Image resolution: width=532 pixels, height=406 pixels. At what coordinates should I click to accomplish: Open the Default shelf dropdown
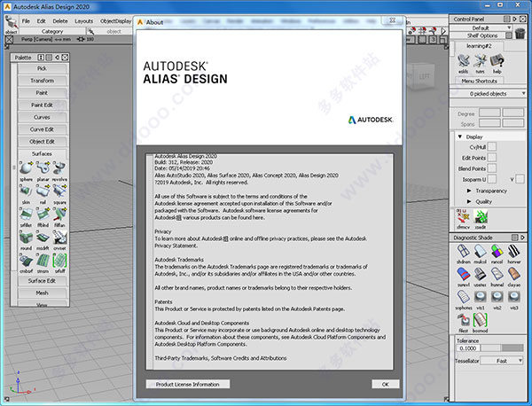481,27
